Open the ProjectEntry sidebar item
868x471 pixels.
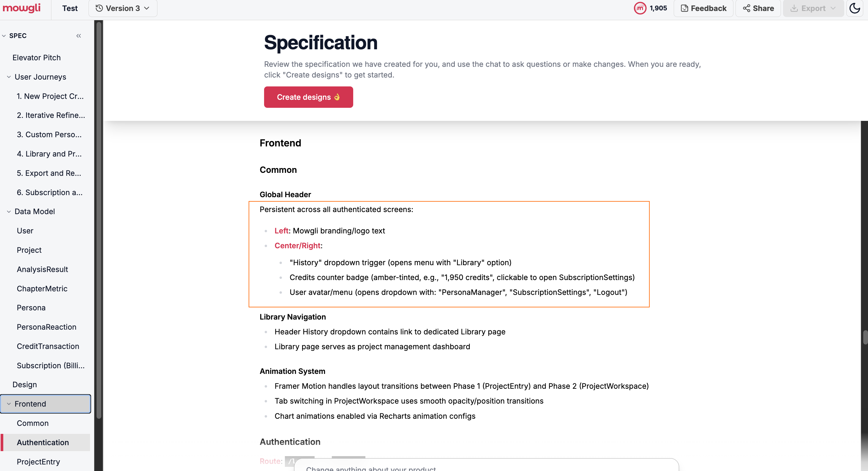38,461
